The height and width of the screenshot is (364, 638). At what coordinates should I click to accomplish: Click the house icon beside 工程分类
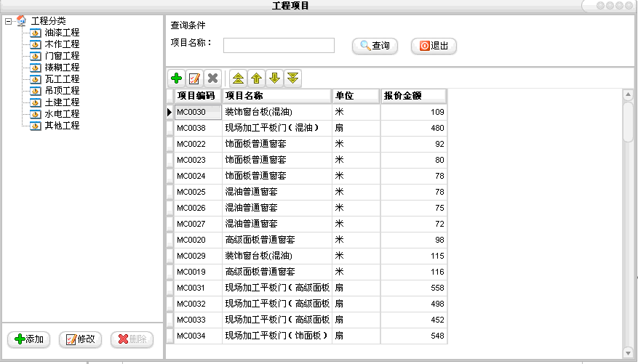(x=21, y=20)
